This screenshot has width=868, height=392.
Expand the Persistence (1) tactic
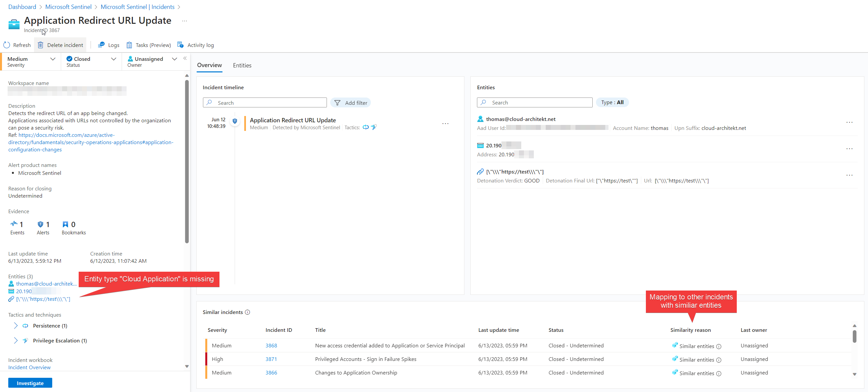coord(16,326)
